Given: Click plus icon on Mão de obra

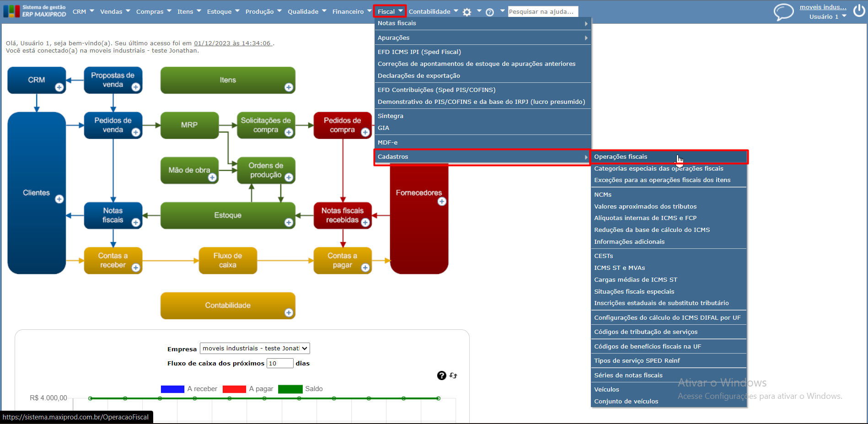Looking at the screenshot, I should (x=212, y=177).
